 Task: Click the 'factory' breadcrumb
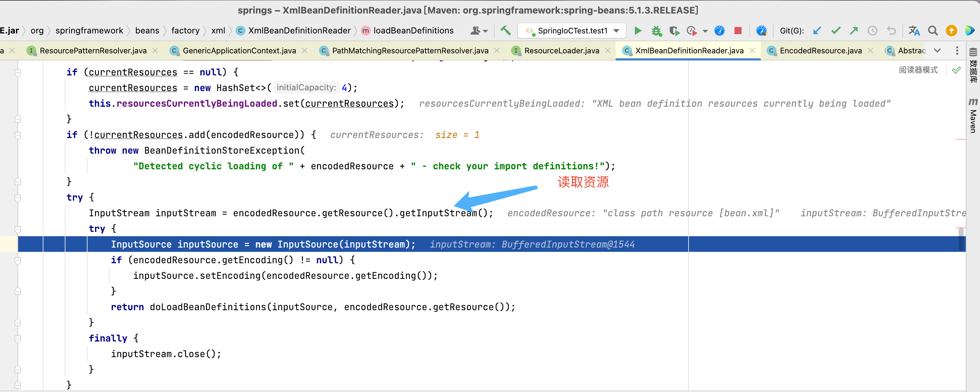[185, 31]
